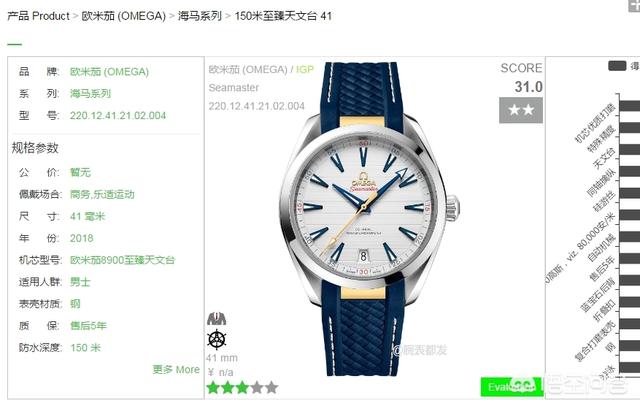This screenshot has width=640, height=406.
Task: Click the green Evaluation button
Action: pyautogui.click(x=512, y=386)
